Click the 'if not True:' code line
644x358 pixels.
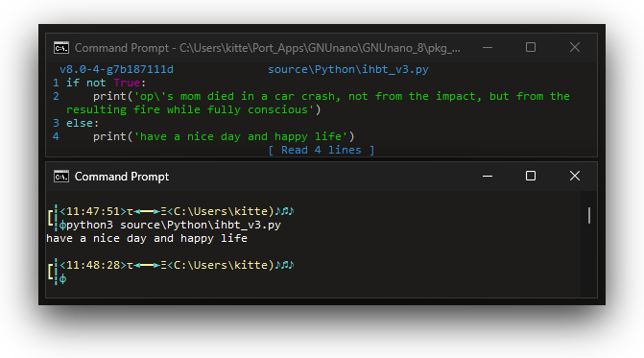pyautogui.click(x=106, y=83)
